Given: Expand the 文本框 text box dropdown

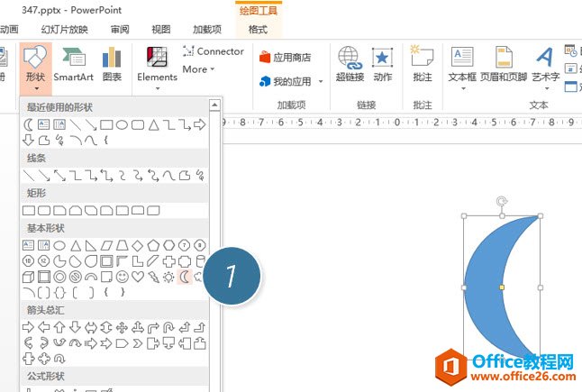Looking at the screenshot, I should (x=463, y=88).
